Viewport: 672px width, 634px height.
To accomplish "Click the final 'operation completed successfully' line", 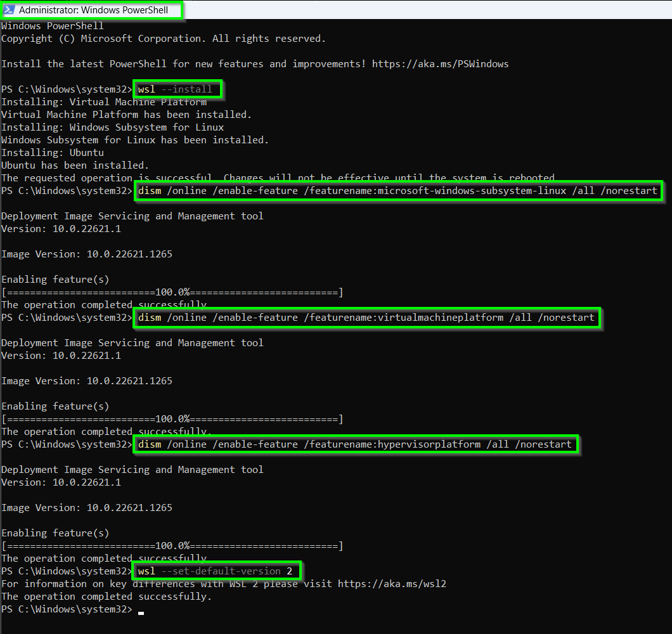I will pyautogui.click(x=106, y=597).
